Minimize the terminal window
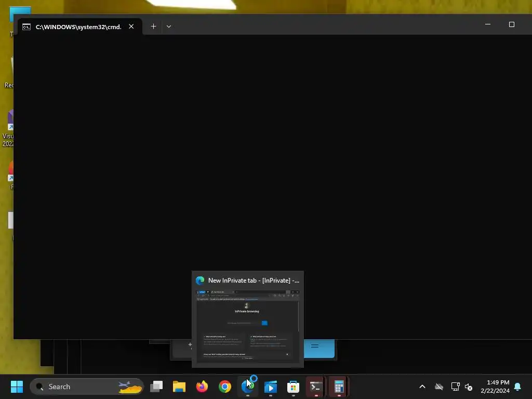This screenshot has width=532, height=399. pyautogui.click(x=488, y=24)
